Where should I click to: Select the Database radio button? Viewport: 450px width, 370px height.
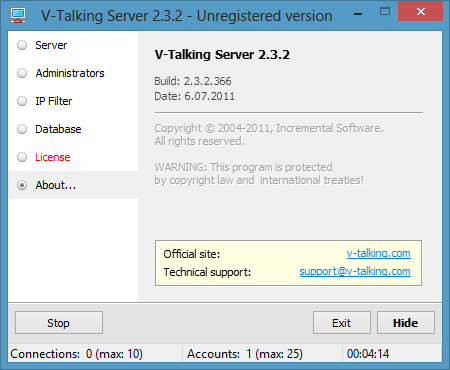point(22,129)
